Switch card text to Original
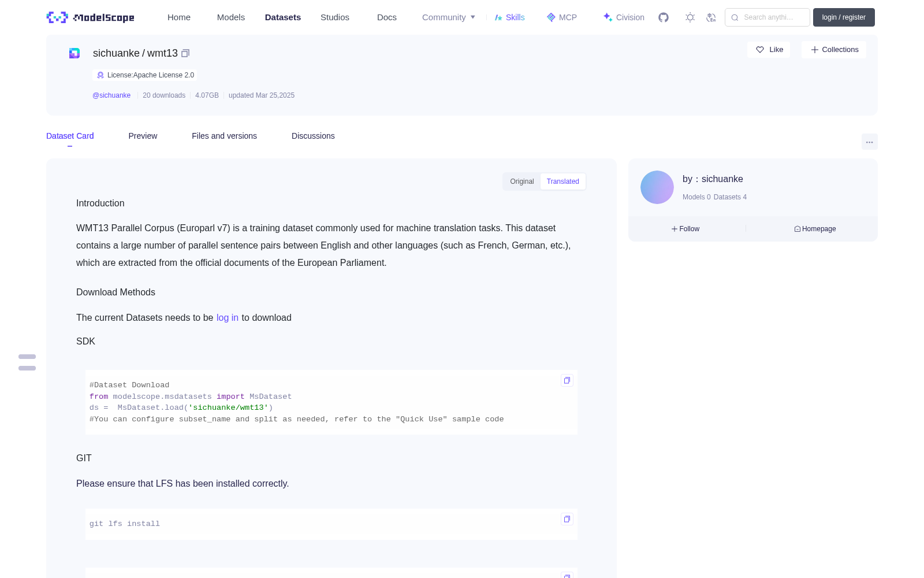This screenshot has height=578, width=924. [522, 181]
